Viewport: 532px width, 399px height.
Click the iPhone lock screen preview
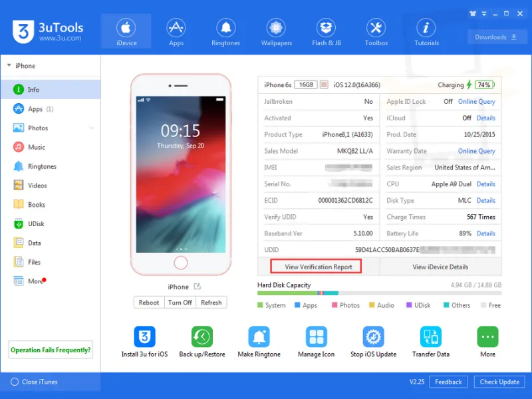click(x=181, y=174)
